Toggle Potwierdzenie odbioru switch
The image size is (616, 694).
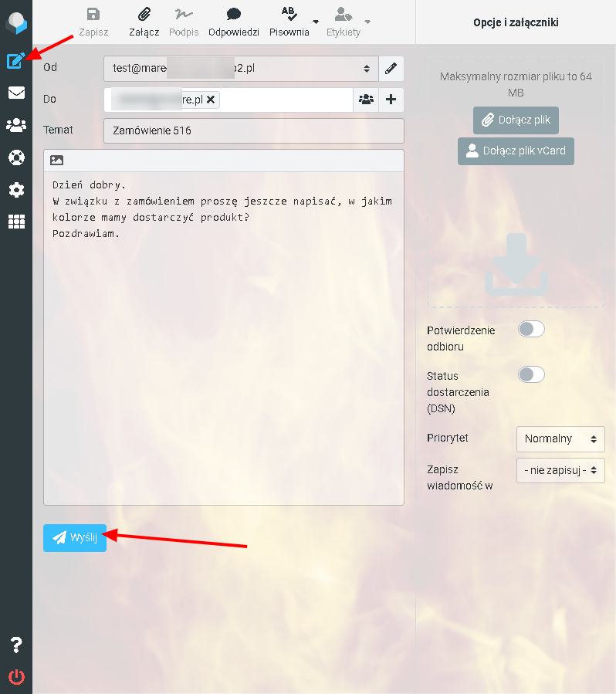point(531,329)
